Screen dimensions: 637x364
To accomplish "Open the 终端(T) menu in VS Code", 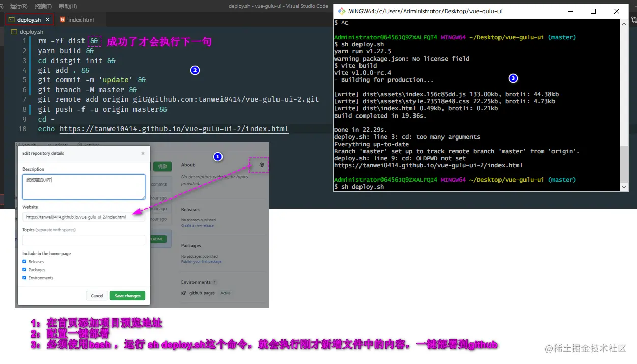I will click(x=43, y=6).
